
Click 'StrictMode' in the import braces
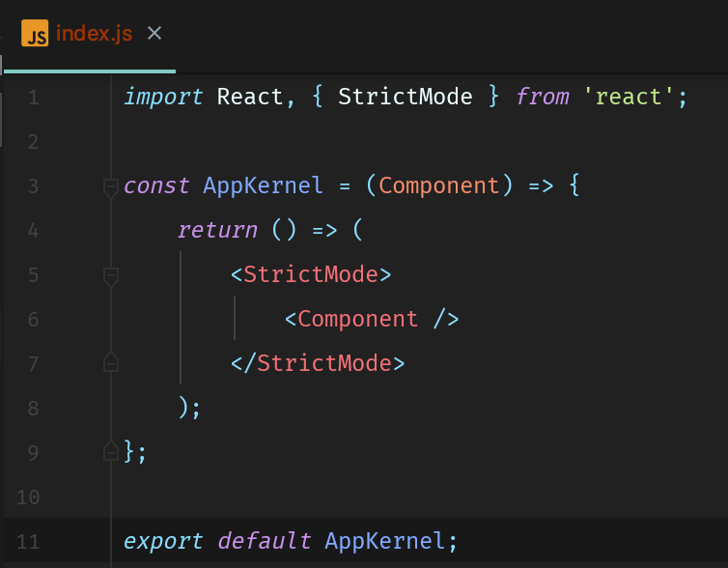(x=406, y=97)
